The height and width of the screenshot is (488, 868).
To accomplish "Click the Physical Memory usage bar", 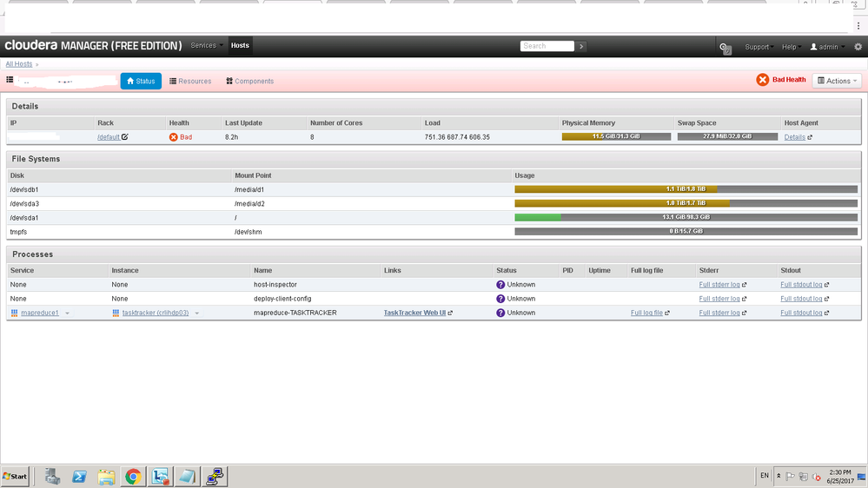I will [x=616, y=136].
